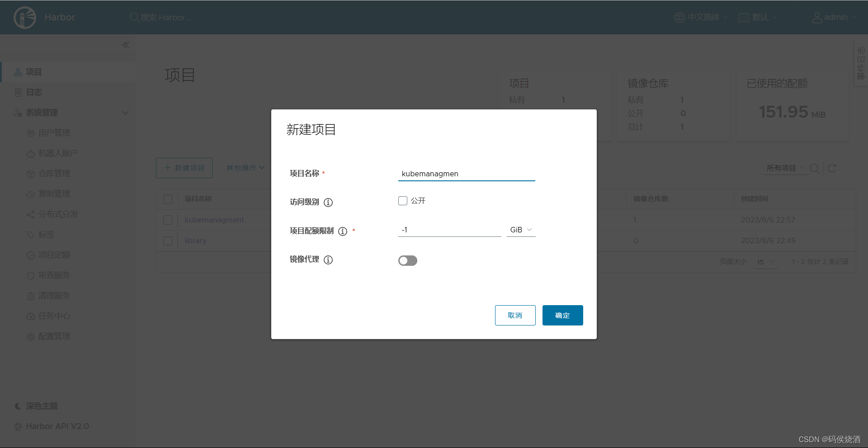Click the 标签 tag icon
Viewport: 868px width, 448px height.
coord(30,235)
